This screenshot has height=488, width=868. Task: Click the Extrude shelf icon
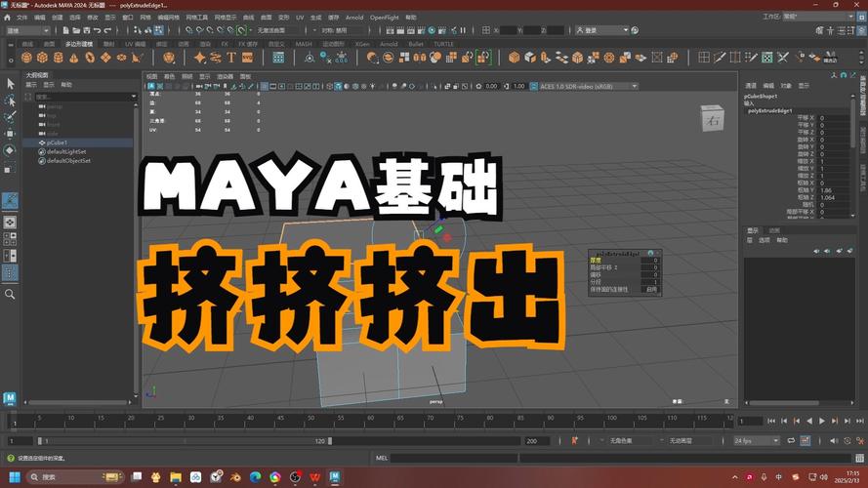point(515,58)
